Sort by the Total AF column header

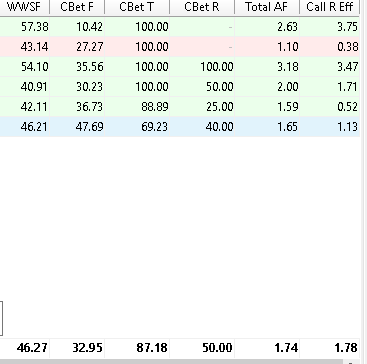[x=267, y=7]
